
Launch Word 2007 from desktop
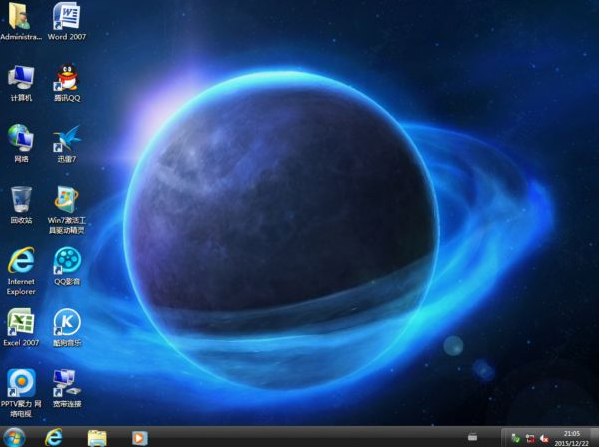point(67,17)
